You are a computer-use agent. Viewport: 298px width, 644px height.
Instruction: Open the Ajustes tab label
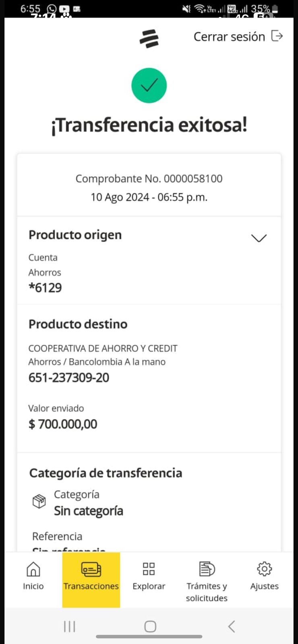pos(264,586)
